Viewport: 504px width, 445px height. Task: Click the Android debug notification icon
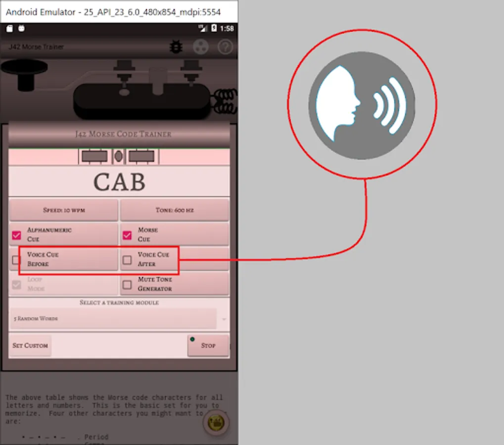22,28
